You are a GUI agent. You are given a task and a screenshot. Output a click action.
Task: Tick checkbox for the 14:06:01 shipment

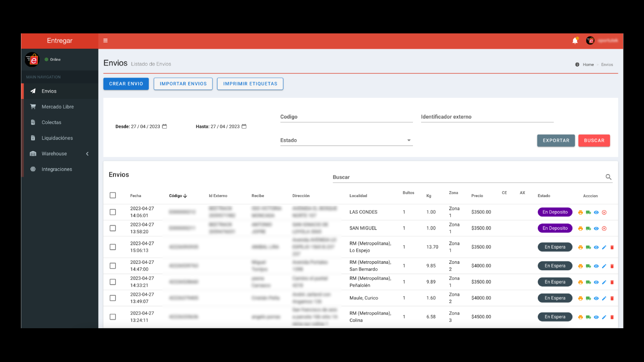coord(113,212)
